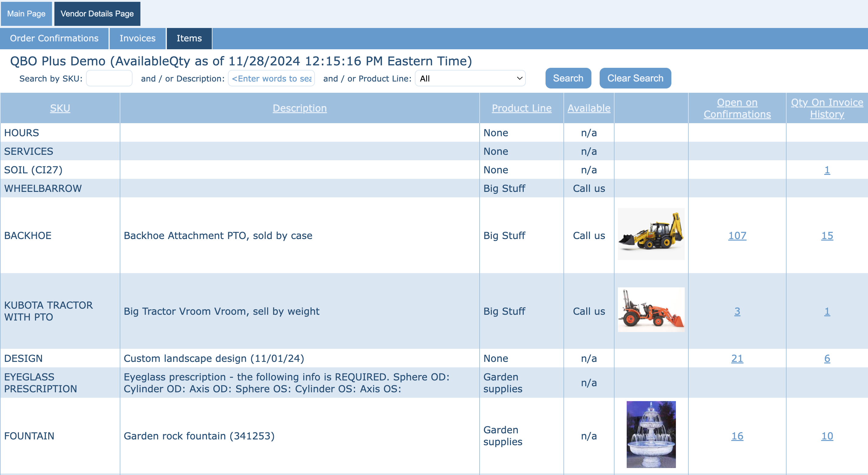The width and height of the screenshot is (868, 475).
Task: Sort by the Description column header
Action: [x=299, y=108]
